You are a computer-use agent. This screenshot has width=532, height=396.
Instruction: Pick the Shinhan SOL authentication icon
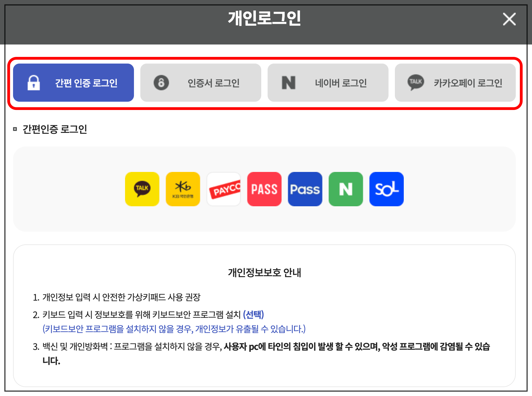387,189
